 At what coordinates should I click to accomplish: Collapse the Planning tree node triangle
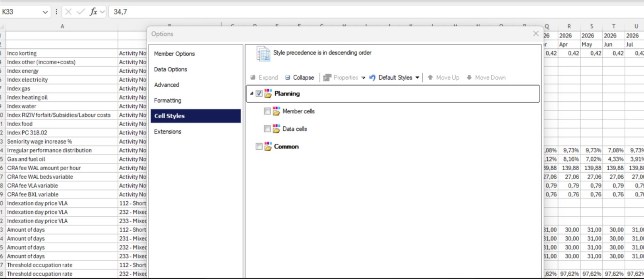click(251, 94)
